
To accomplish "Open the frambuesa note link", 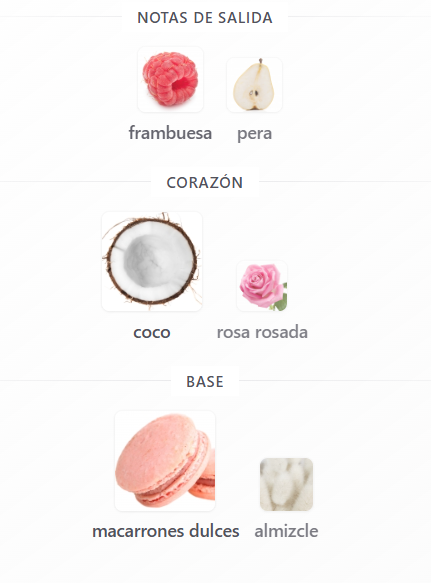I will tap(170, 133).
